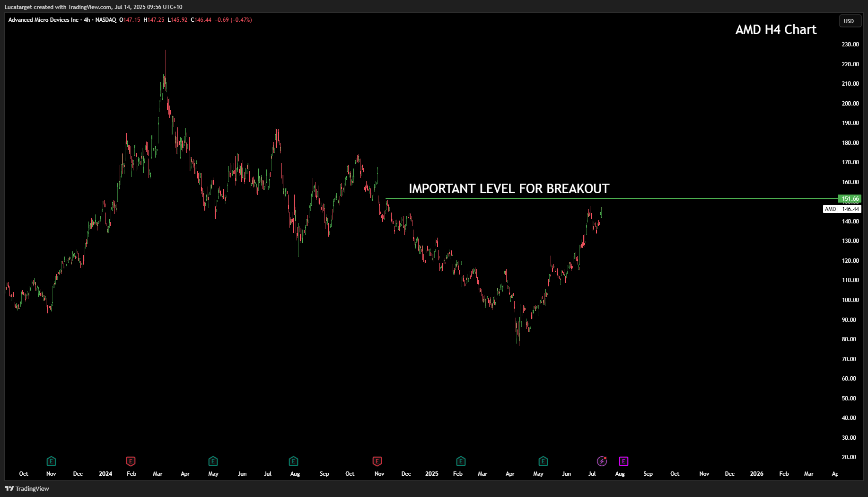The image size is (868, 497).
Task: Click the 2024 year label on time axis
Action: pos(105,474)
